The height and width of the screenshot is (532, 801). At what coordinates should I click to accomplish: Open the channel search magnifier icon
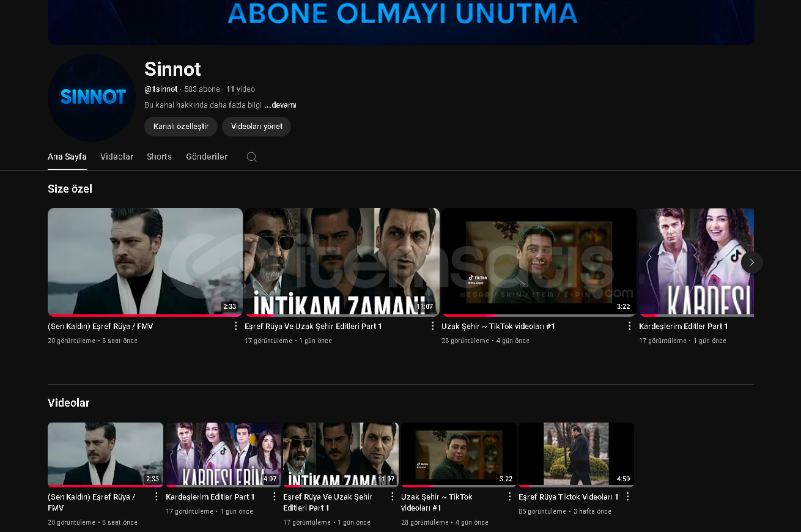coord(251,157)
